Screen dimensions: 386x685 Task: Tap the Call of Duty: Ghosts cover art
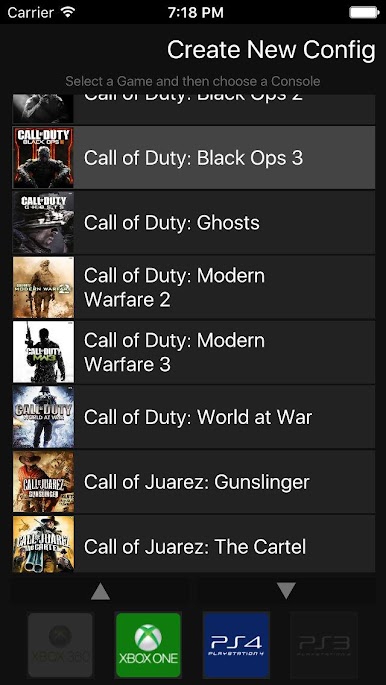(43, 223)
